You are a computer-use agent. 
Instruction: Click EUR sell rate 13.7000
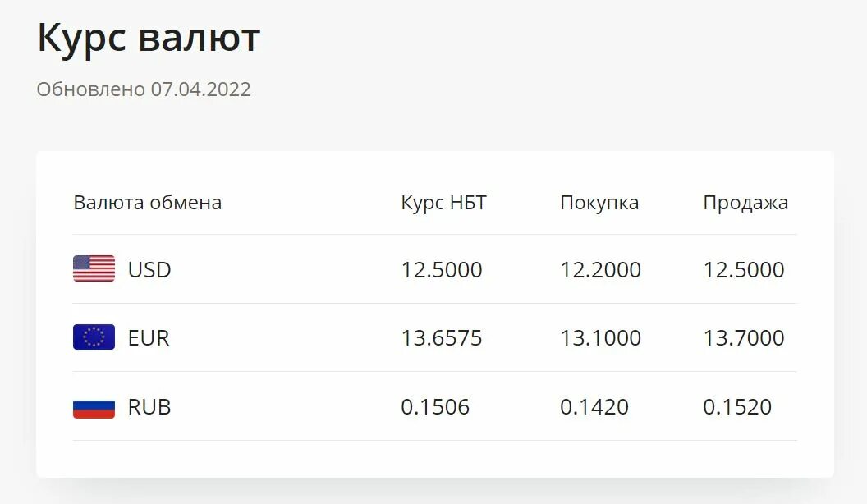click(x=743, y=337)
